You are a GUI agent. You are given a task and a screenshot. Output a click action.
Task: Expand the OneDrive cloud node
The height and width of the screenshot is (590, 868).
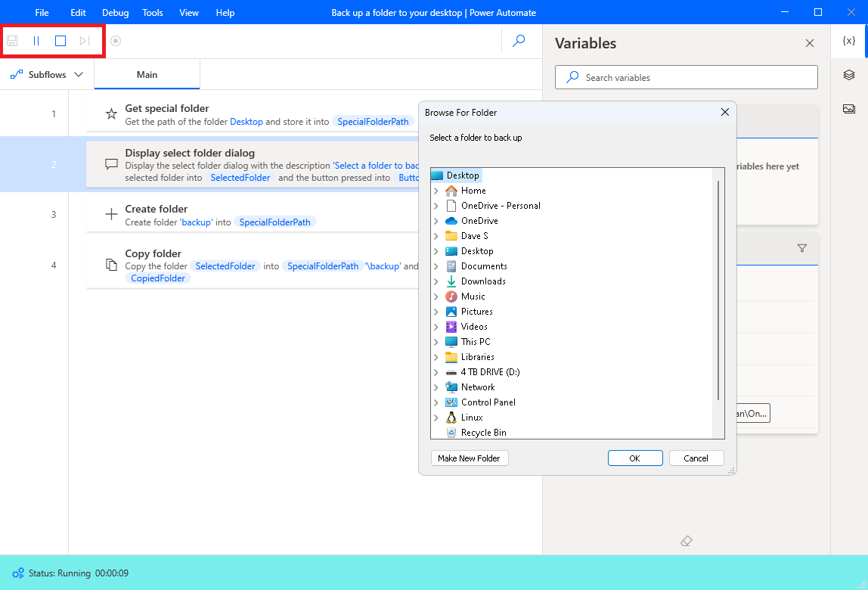tap(436, 221)
